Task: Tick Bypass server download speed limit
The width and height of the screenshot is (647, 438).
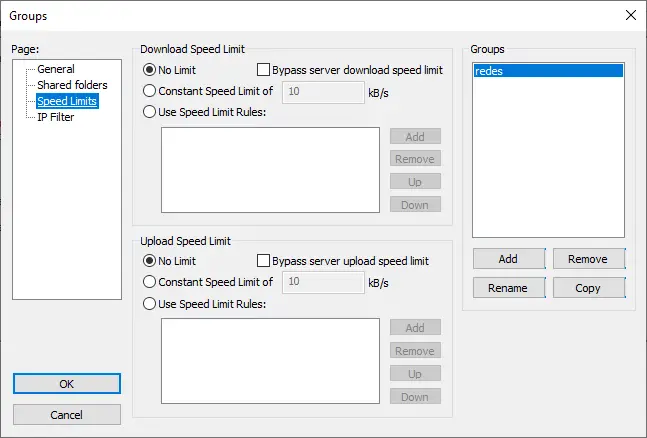Action: coord(264,70)
